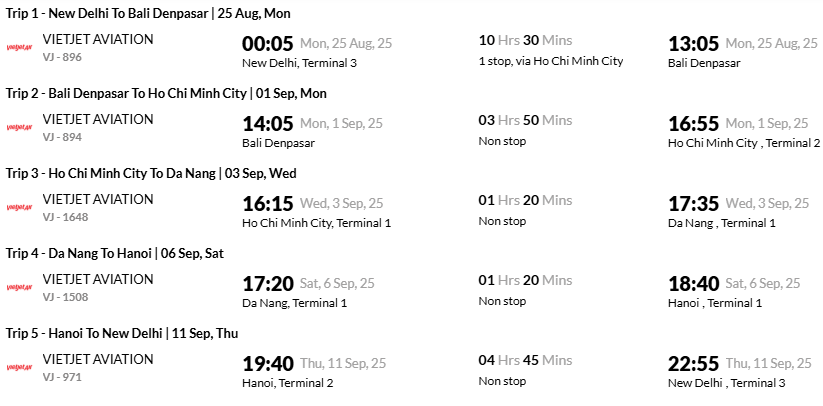Click the 16:55 arrival at Ho Chi Minh City

pyautogui.click(x=693, y=124)
